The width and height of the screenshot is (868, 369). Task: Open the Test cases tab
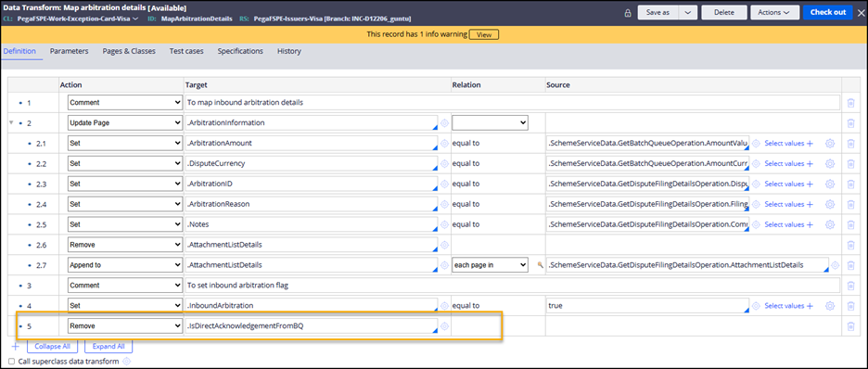pos(186,51)
